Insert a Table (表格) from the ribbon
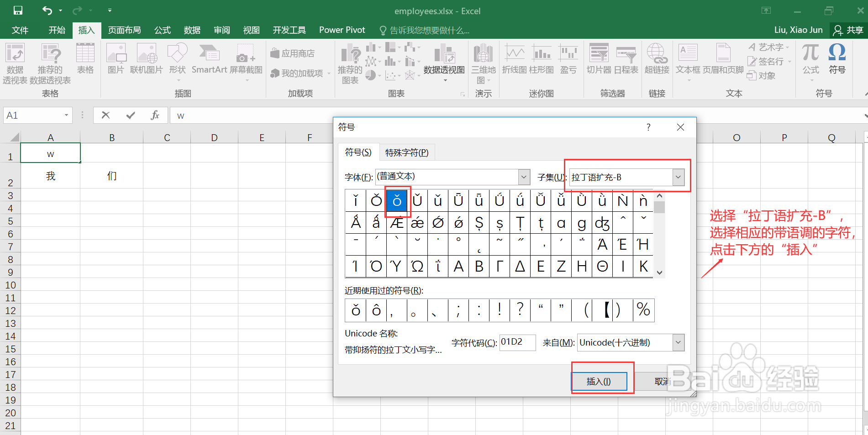868x435 pixels. 85,59
